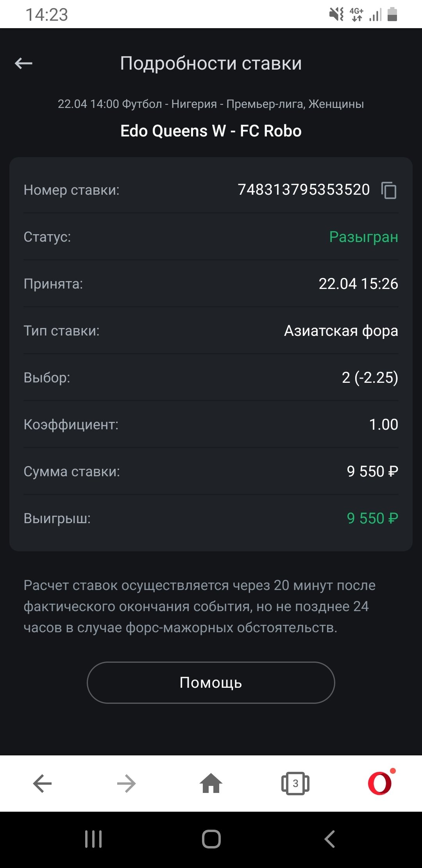Tap the Разыгран status text

click(x=363, y=237)
